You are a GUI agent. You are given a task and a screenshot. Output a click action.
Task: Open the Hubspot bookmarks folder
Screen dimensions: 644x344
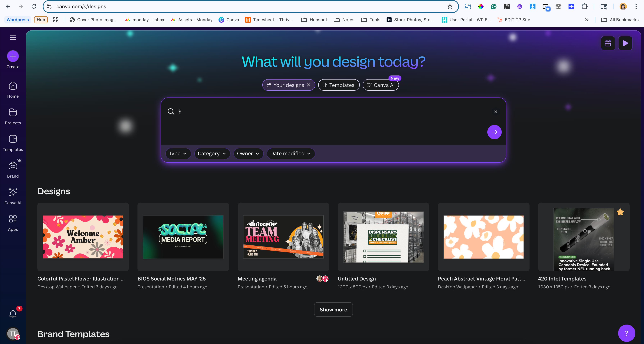click(x=314, y=20)
